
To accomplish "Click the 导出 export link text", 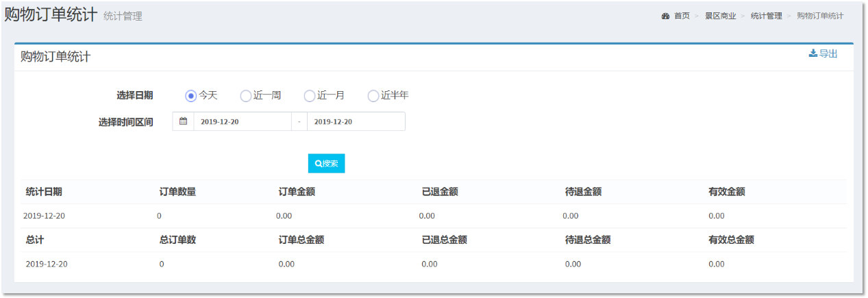I will (828, 53).
